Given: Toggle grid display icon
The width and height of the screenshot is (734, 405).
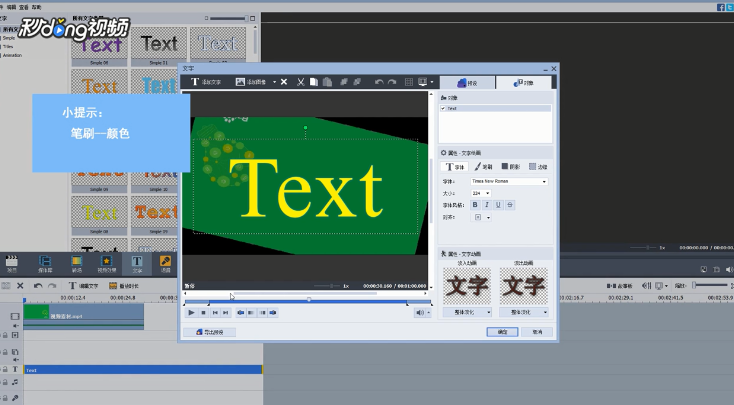Looking at the screenshot, I should (x=409, y=82).
